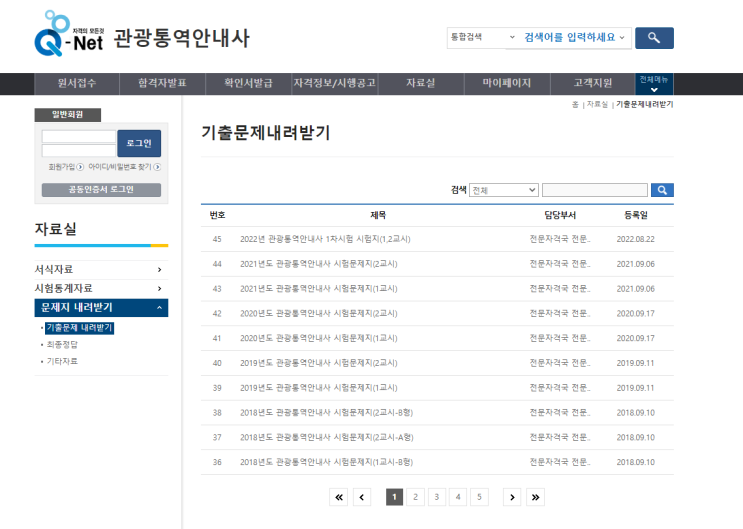This screenshot has height=529, width=743.
Task: Click the 2022.08.22 date cell
Action: (635, 239)
